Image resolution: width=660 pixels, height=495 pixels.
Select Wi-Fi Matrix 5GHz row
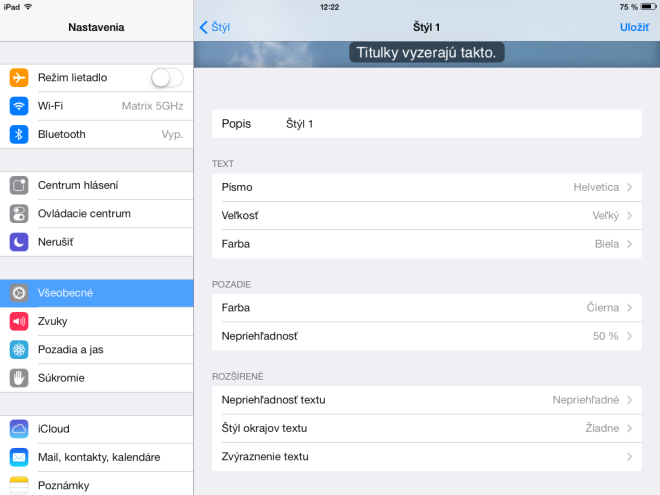(x=96, y=106)
